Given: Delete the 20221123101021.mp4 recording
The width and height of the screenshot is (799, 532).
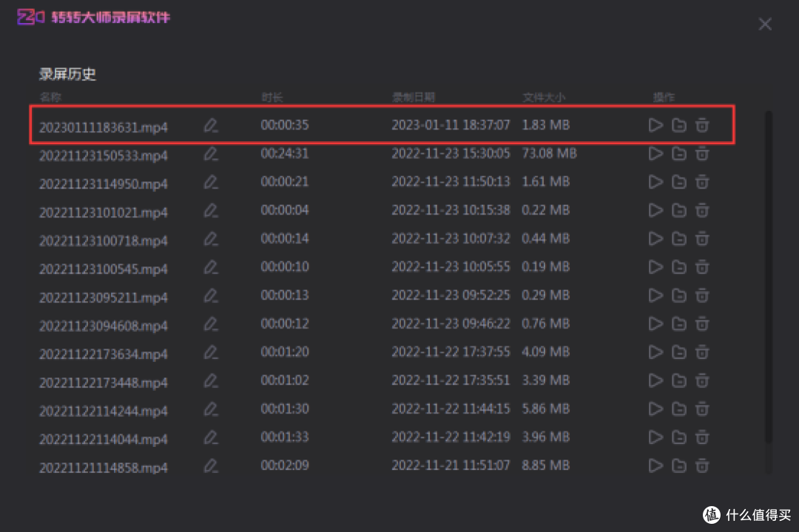Looking at the screenshot, I should tap(701, 210).
